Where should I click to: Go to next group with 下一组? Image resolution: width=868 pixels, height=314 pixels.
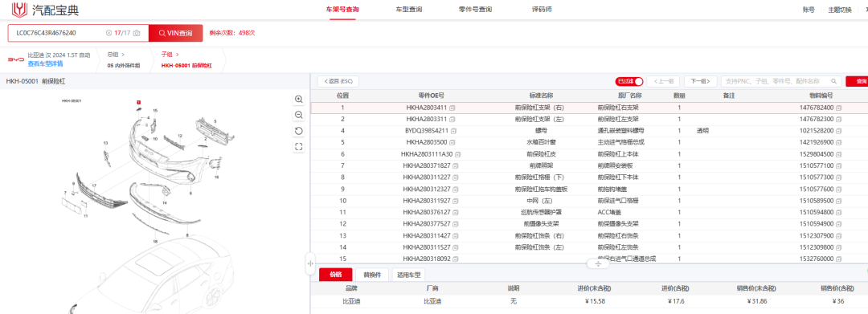click(x=700, y=81)
